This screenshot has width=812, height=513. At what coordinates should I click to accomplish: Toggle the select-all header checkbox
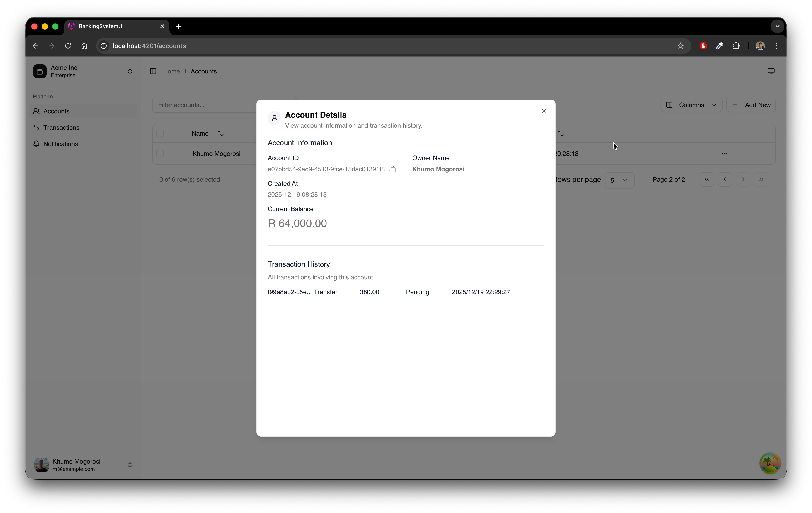coord(160,134)
